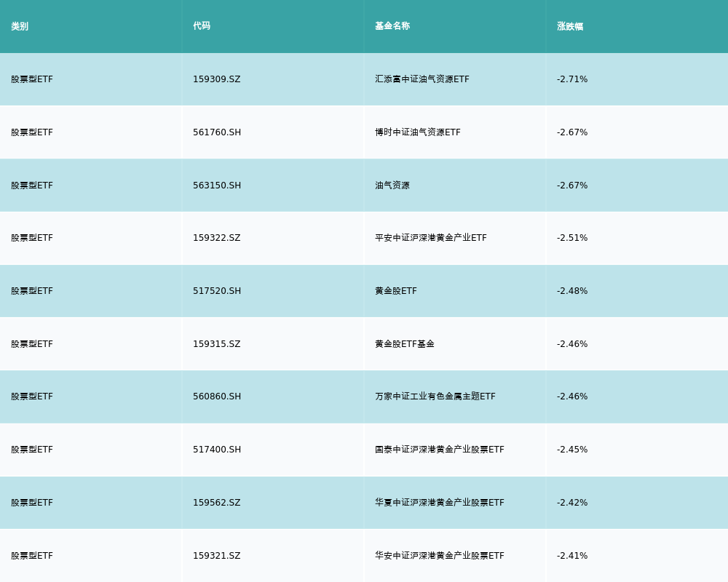This screenshot has height=582, width=728.
Task: Click -2.67% in the 561760.SH row
Action: (572, 132)
